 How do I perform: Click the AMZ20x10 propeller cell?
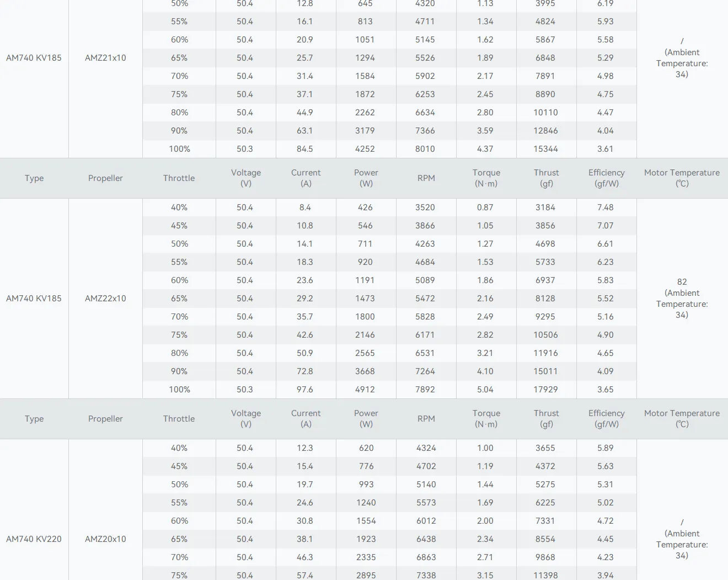tap(105, 539)
